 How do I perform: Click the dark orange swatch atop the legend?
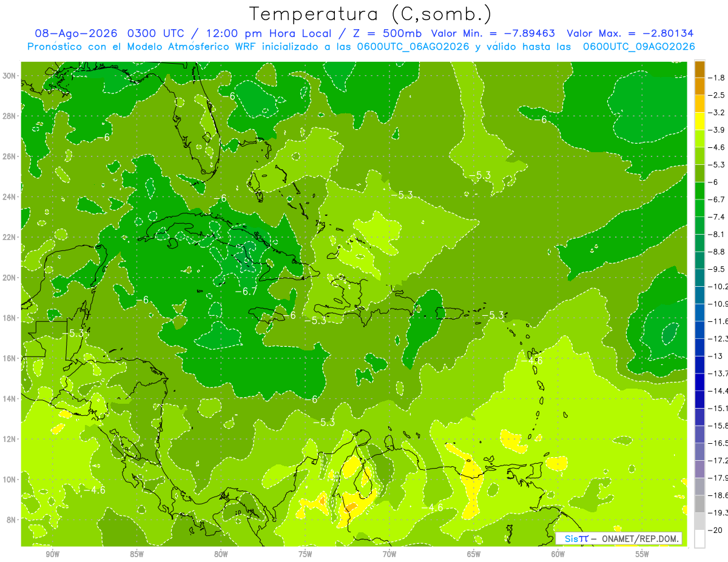(699, 69)
